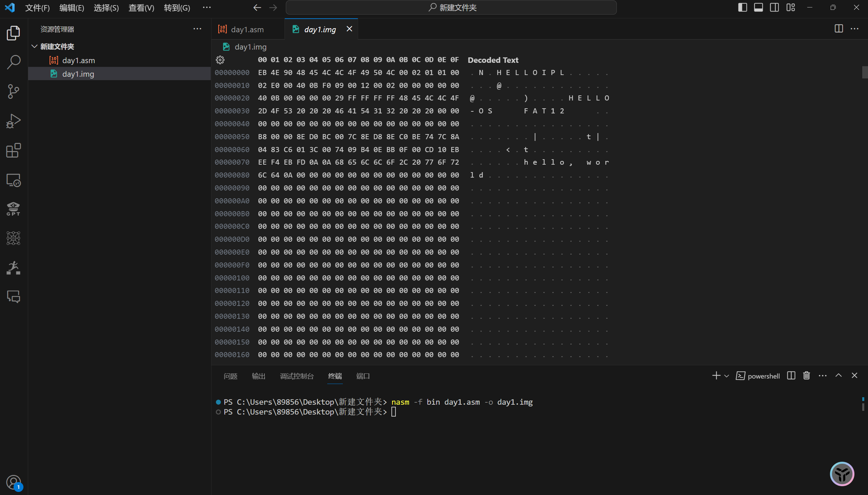Open the launch profile dropdown arrow

pos(727,376)
